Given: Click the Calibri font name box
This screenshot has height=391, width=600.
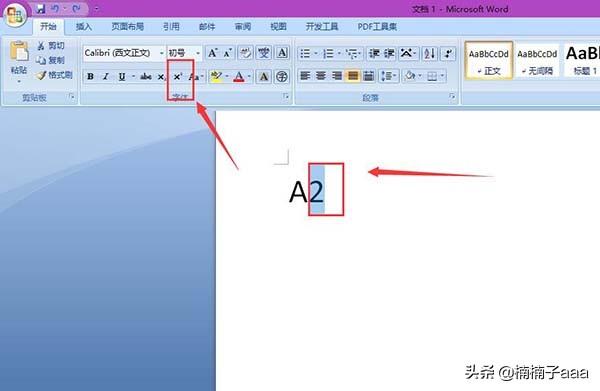Looking at the screenshot, I should tap(120, 53).
